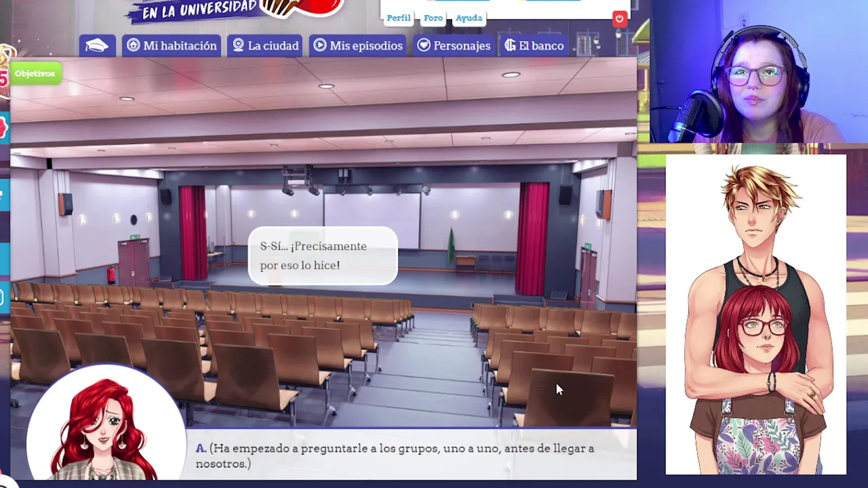Open the El banco tab
The width and height of the screenshot is (868, 488).
click(534, 45)
